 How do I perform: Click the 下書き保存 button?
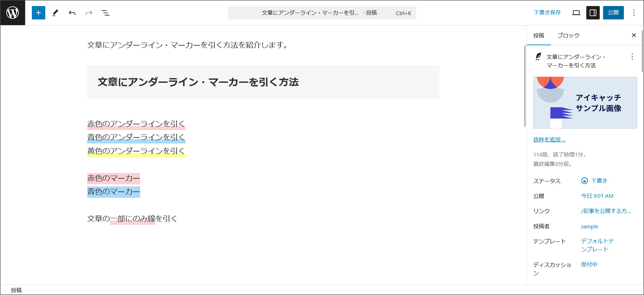(x=547, y=13)
